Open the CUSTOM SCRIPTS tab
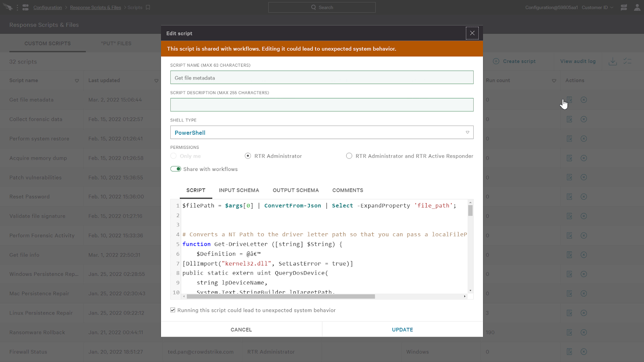The image size is (644, 362). click(47, 43)
